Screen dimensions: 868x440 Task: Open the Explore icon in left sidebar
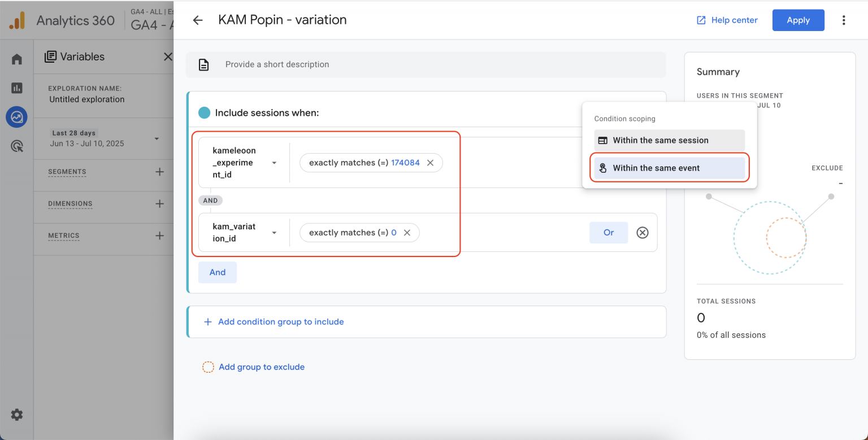(17, 117)
